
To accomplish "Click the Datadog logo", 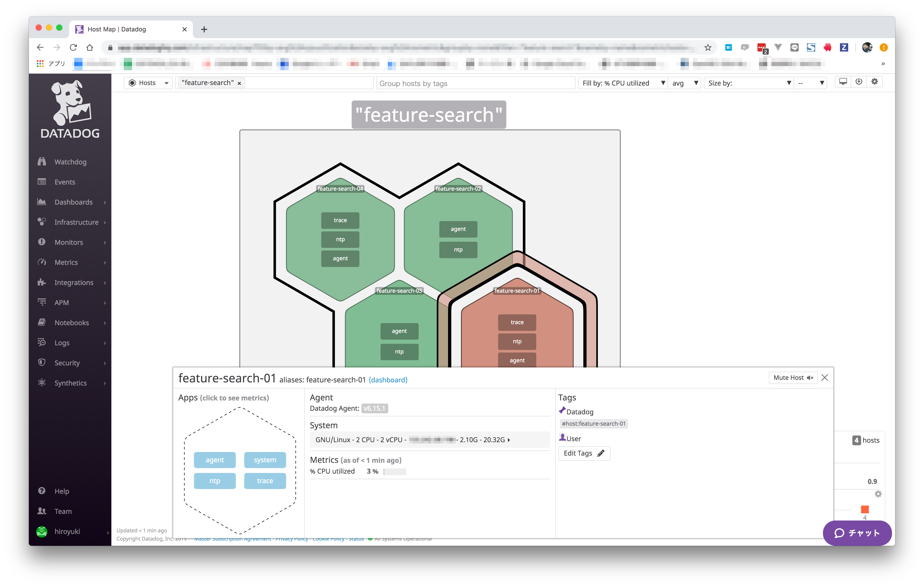I will [x=70, y=109].
